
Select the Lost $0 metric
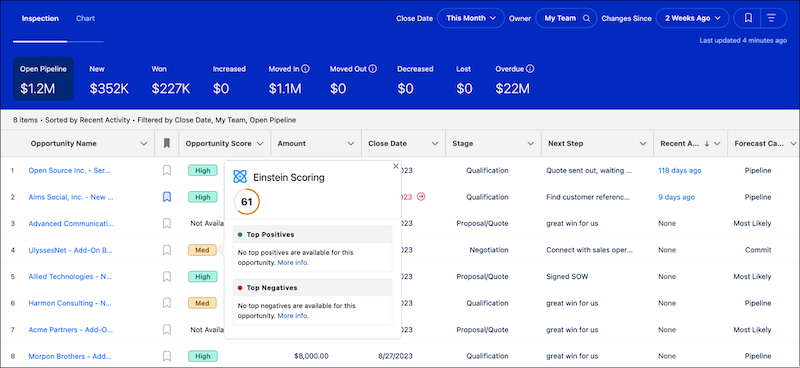(x=464, y=80)
